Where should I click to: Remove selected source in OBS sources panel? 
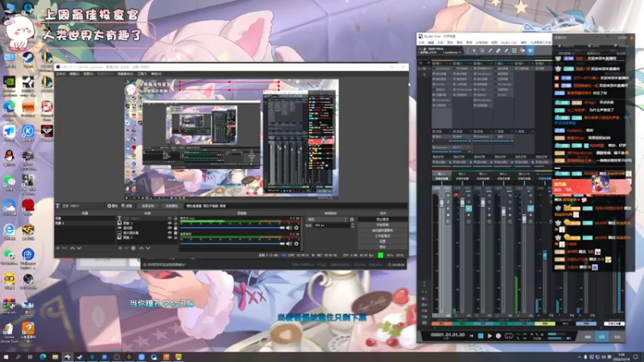click(126, 248)
